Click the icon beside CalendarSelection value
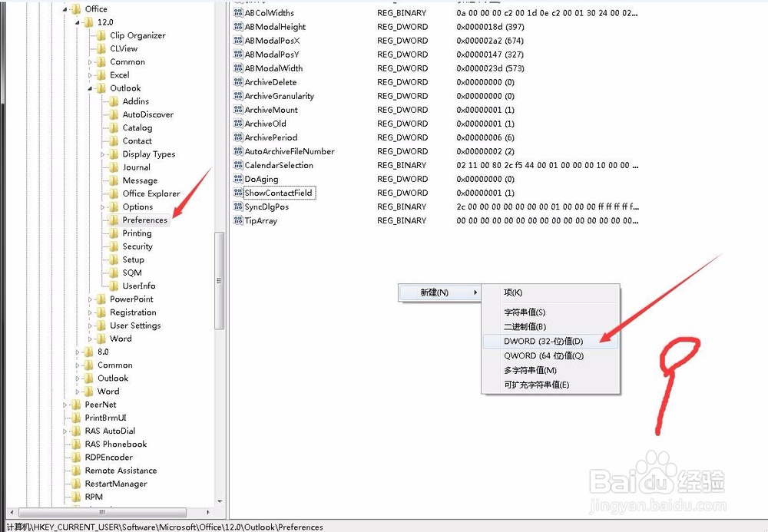This screenshot has width=768, height=532. coord(237,166)
